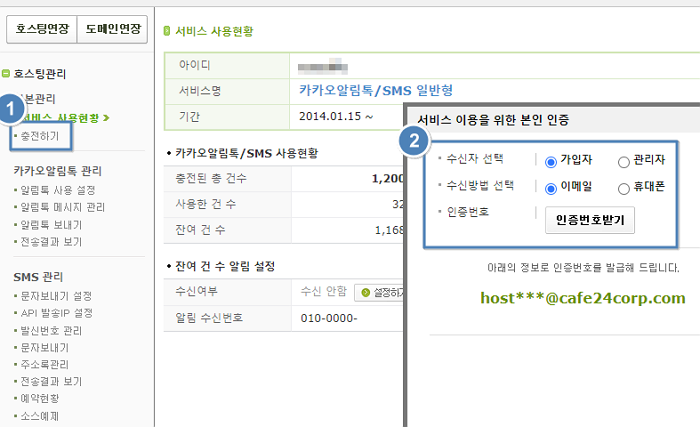Open 충전하기 in the sidebar
700x427 pixels.
click(40, 136)
